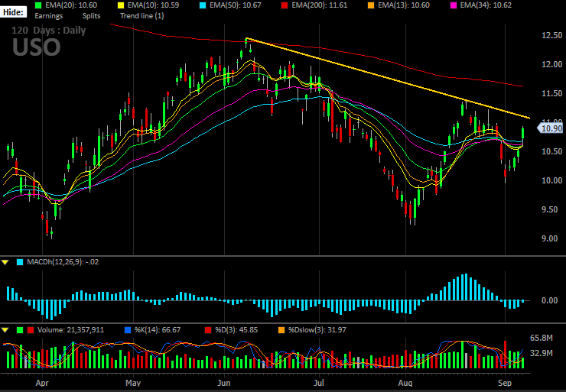Viewport: 566px width, 392px height.
Task: Click the orange %Dslow(3) color swatch
Action: pyautogui.click(x=281, y=330)
